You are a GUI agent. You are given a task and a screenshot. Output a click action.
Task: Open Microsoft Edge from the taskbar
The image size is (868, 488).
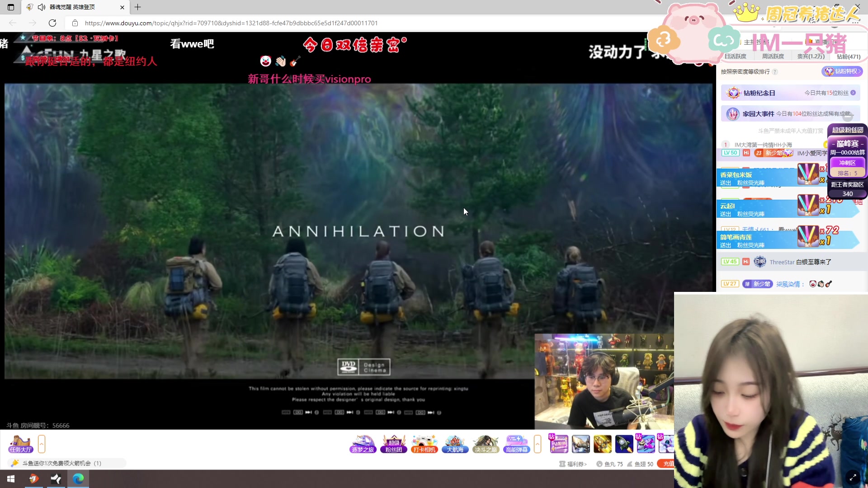[78, 479]
